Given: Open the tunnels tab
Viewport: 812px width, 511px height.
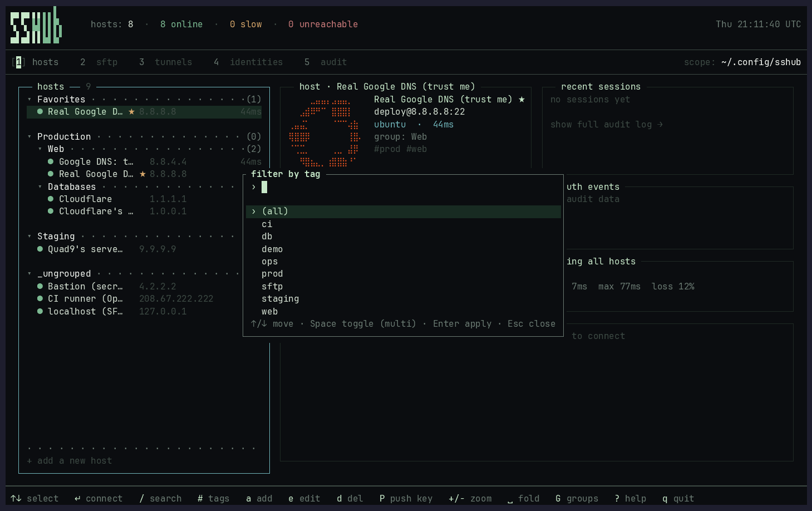Looking at the screenshot, I should 166,62.
